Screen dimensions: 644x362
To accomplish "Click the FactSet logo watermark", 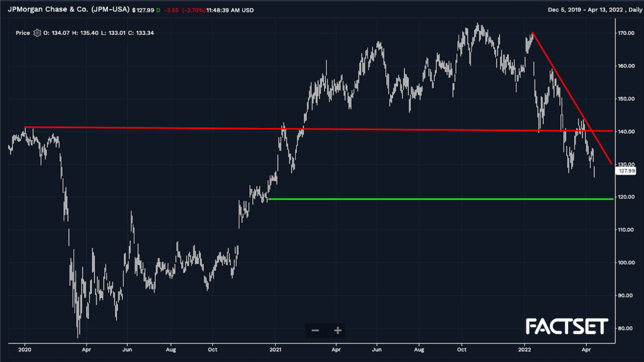I will click(x=567, y=327).
